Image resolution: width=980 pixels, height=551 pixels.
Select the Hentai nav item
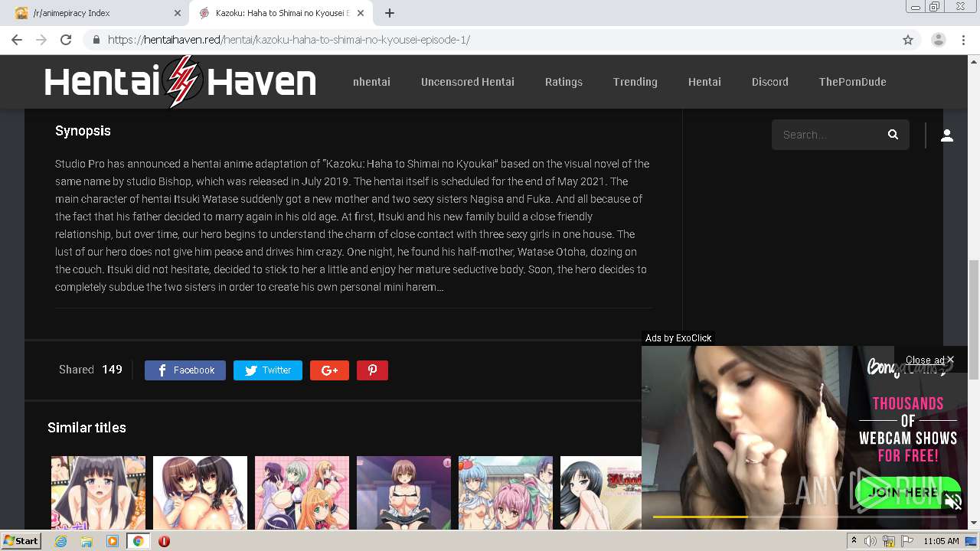pyautogui.click(x=704, y=82)
